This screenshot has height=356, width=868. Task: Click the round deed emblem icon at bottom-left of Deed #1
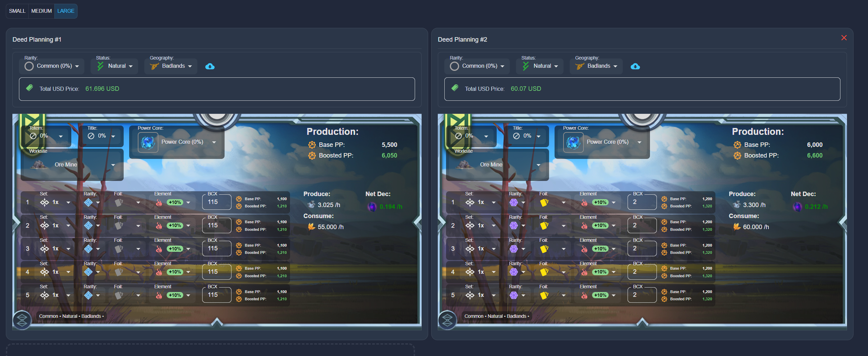[x=22, y=320]
